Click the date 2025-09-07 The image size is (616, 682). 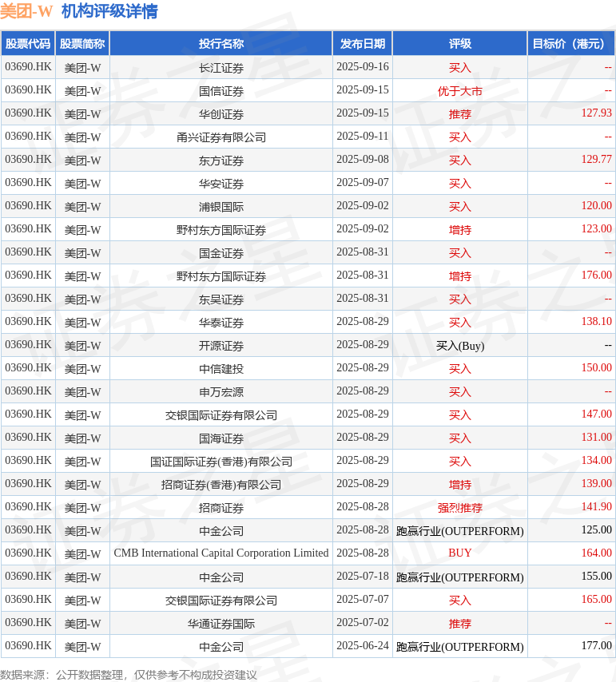coord(363,182)
